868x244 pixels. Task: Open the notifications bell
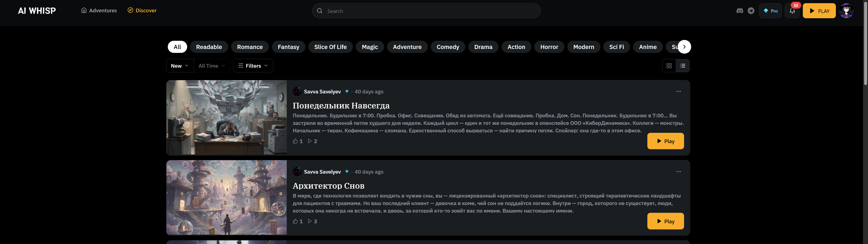[792, 11]
